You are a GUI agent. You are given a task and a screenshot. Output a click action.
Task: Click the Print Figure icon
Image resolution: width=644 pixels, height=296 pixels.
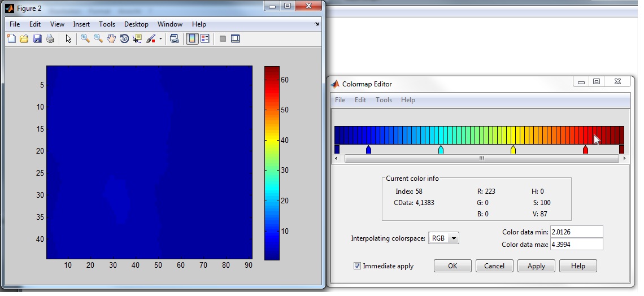pyautogui.click(x=50, y=39)
